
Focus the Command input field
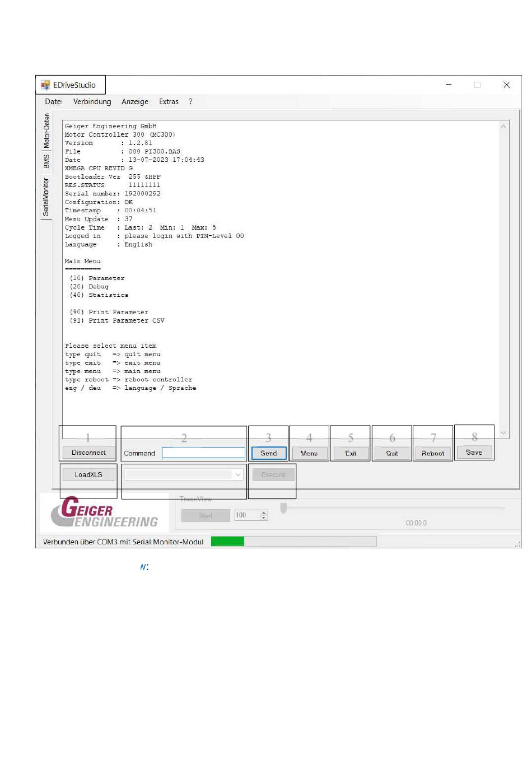coord(203,453)
